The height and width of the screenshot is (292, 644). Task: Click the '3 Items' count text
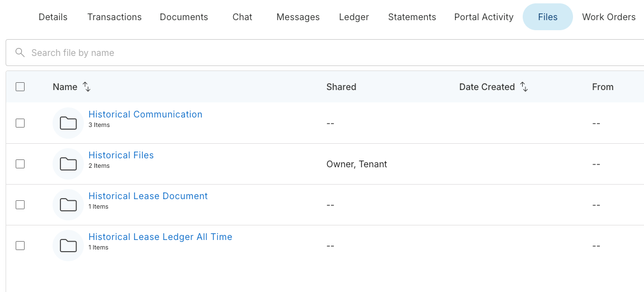[x=99, y=125]
